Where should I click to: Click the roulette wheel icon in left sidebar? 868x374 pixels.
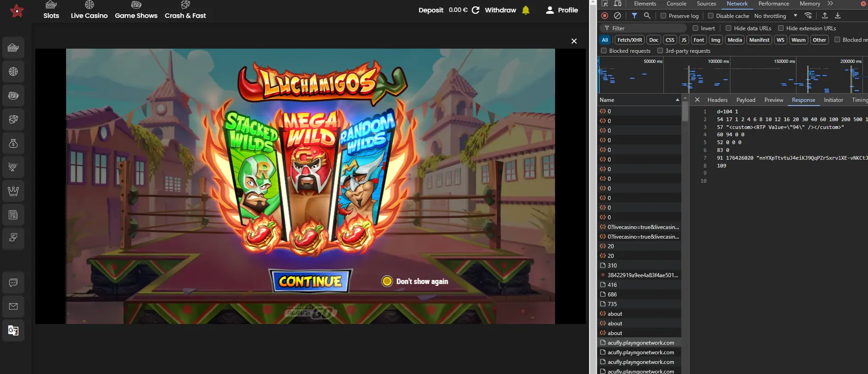click(x=13, y=72)
